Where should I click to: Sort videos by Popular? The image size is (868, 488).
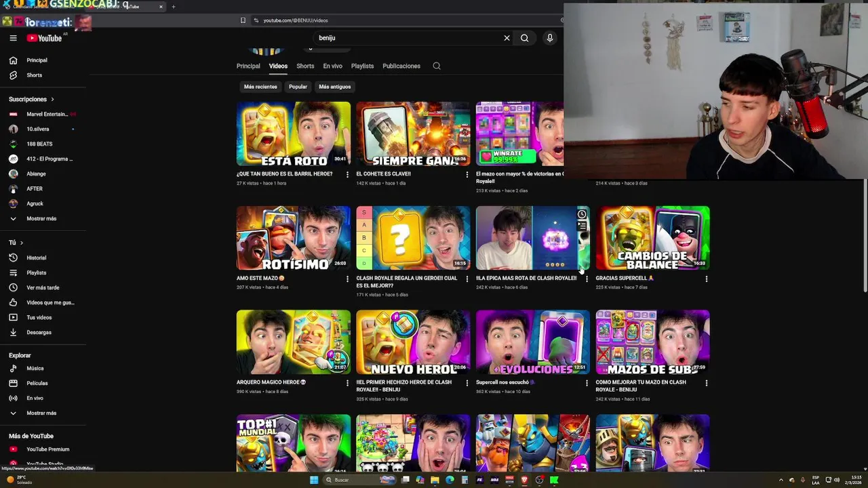pyautogui.click(x=298, y=87)
